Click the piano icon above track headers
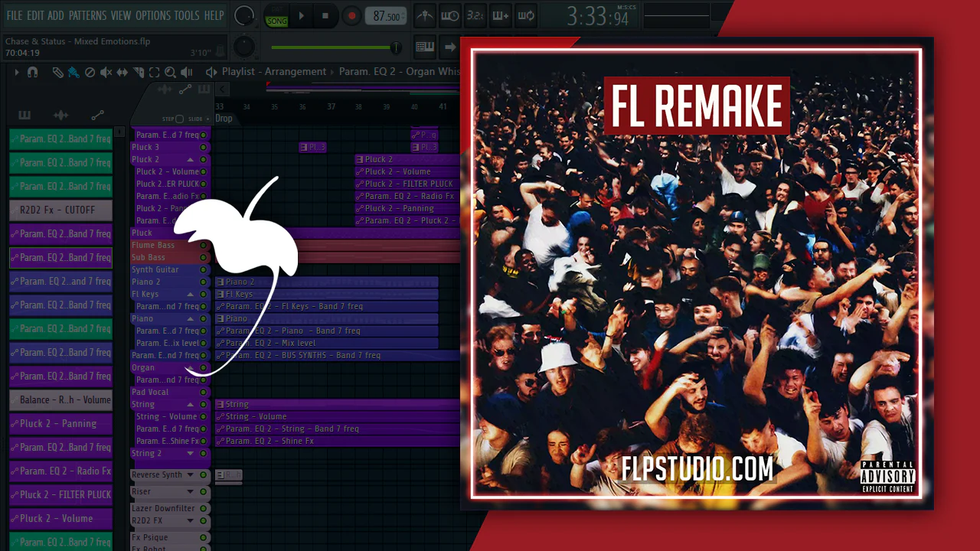This screenshot has height=551, width=980. pyautogui.click(x=204, y=90)
